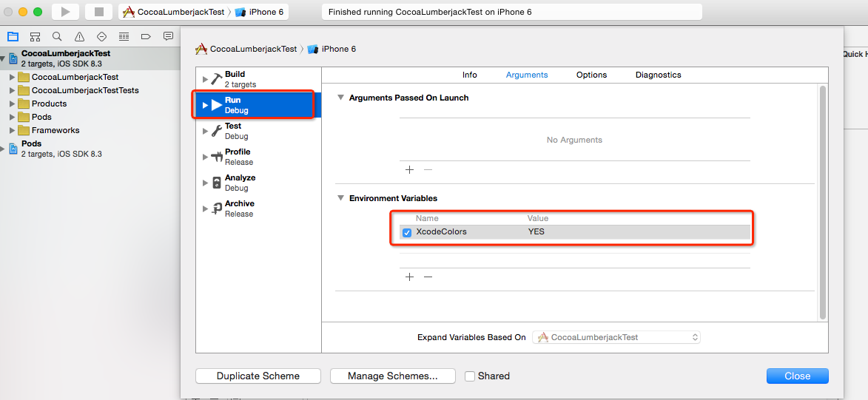Click the Run (play) button in toolbar
Screen dimensions: 868x400
65,12
